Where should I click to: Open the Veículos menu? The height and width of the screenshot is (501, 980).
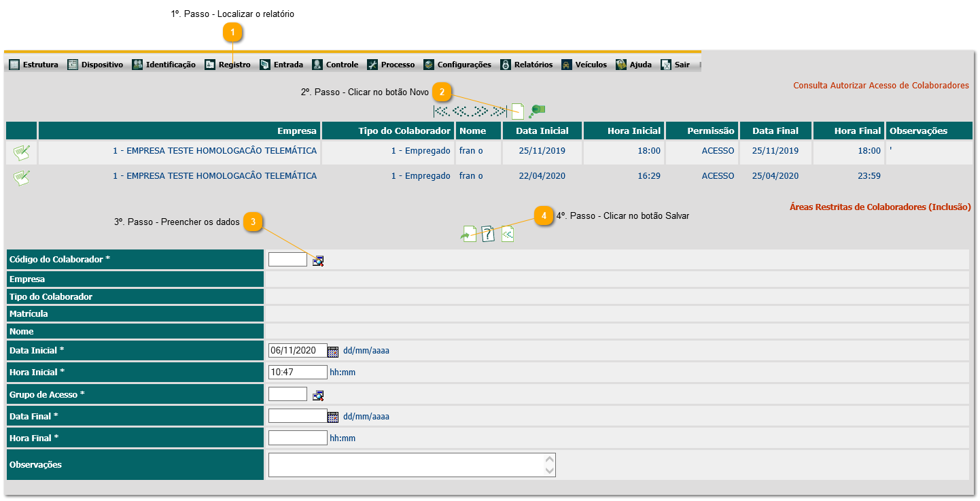point(584,65)
